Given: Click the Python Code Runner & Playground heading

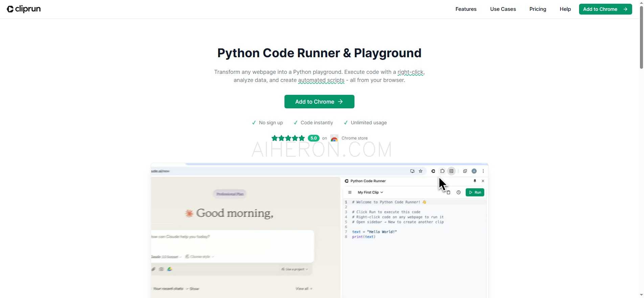Looking at the screenshot, I should (319, 53).
